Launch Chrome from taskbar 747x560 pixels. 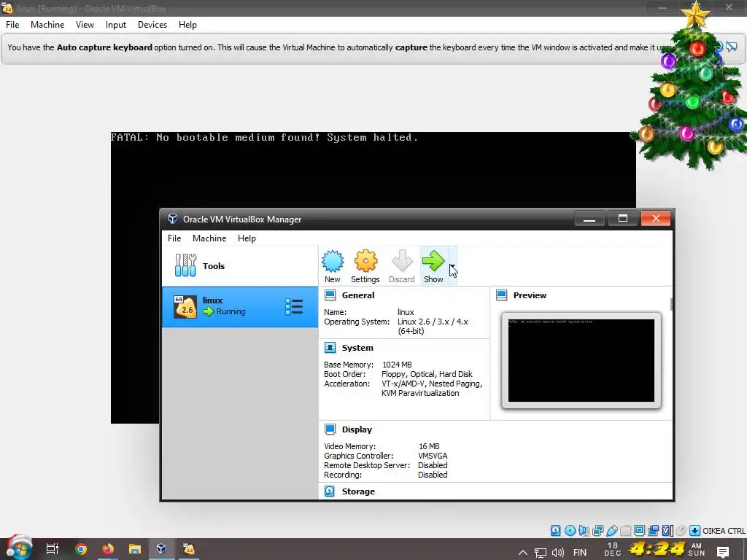point(81,549)
